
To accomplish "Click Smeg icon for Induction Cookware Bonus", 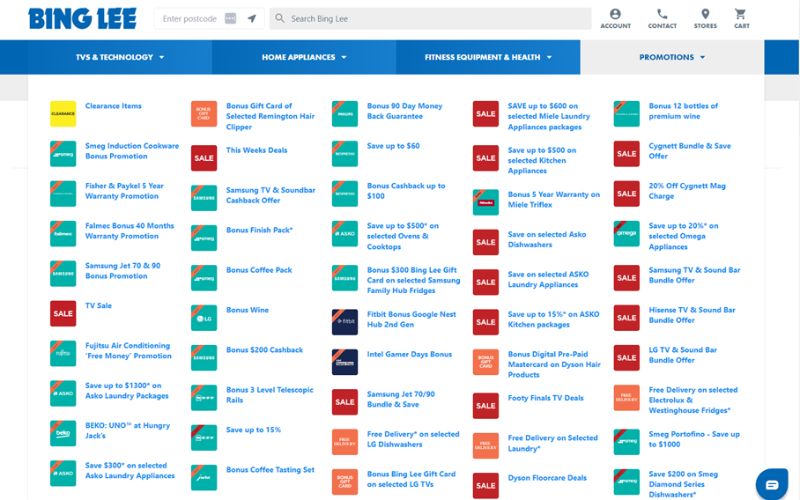I will coord(63,154).
